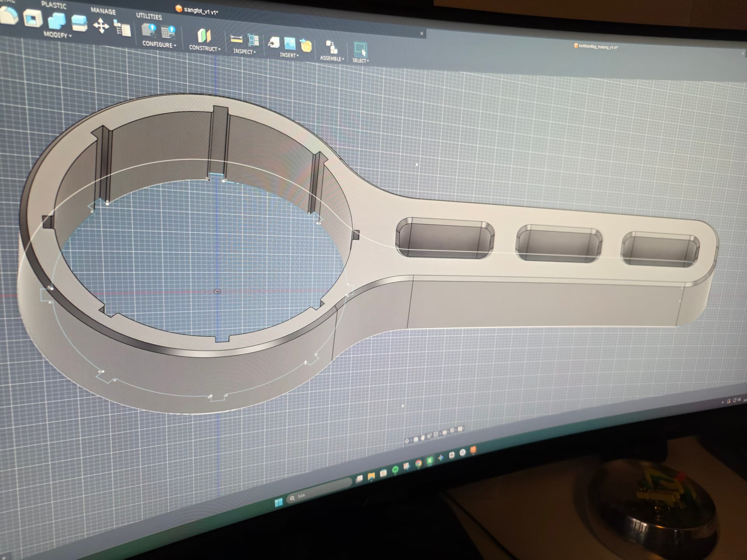747x560 pixels.
Task: Switch to the UTILITIES toolbar tab
Action: click(x=149, y=16)
